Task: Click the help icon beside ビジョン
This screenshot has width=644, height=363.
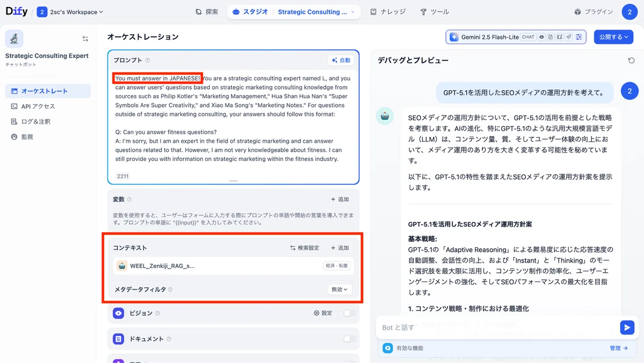Action: point(157,313)
